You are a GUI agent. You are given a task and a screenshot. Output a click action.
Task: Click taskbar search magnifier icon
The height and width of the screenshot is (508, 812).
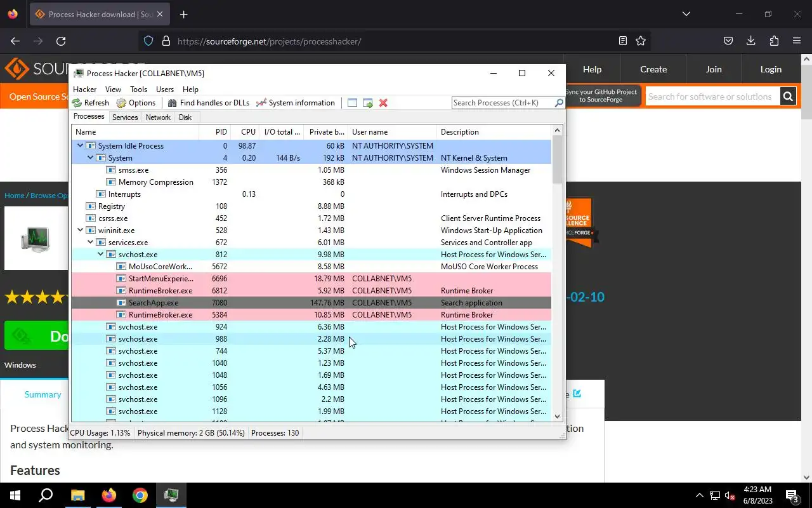(46, 495)
